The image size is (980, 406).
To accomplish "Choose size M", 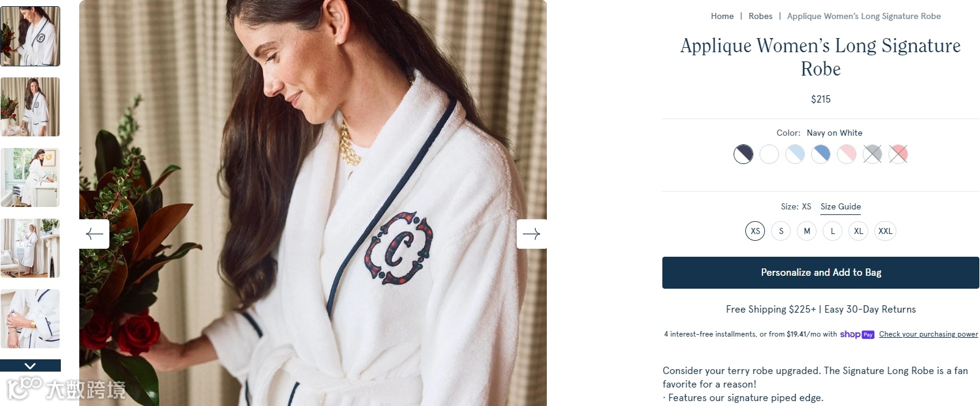I will (807, 231).
